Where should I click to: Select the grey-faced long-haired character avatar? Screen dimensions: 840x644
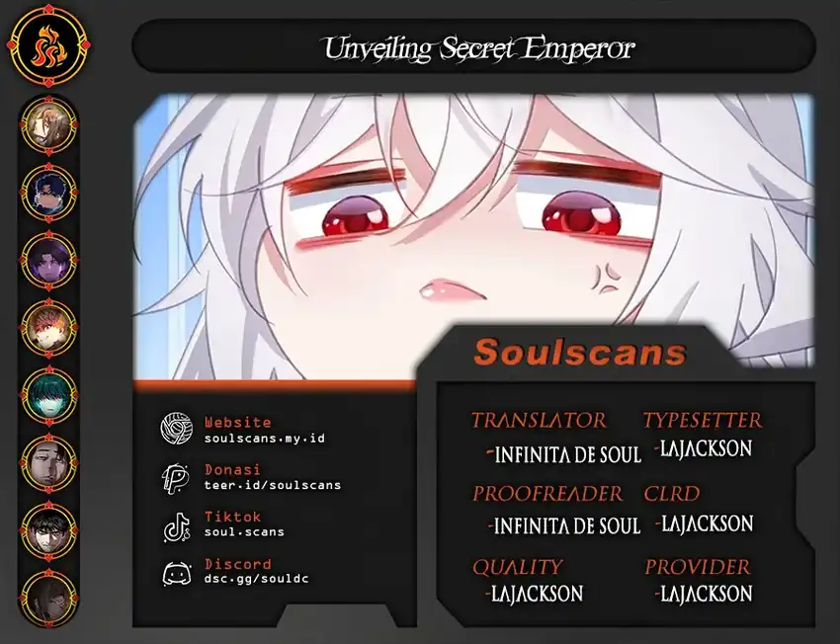pos(48,463)
